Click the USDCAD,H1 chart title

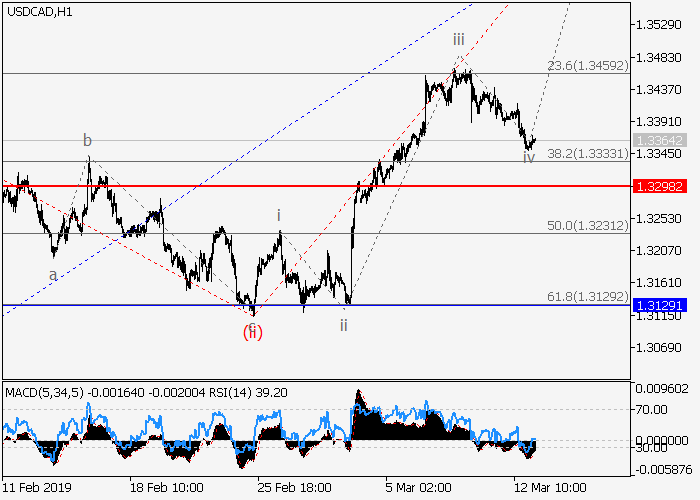tap(37, 11)
